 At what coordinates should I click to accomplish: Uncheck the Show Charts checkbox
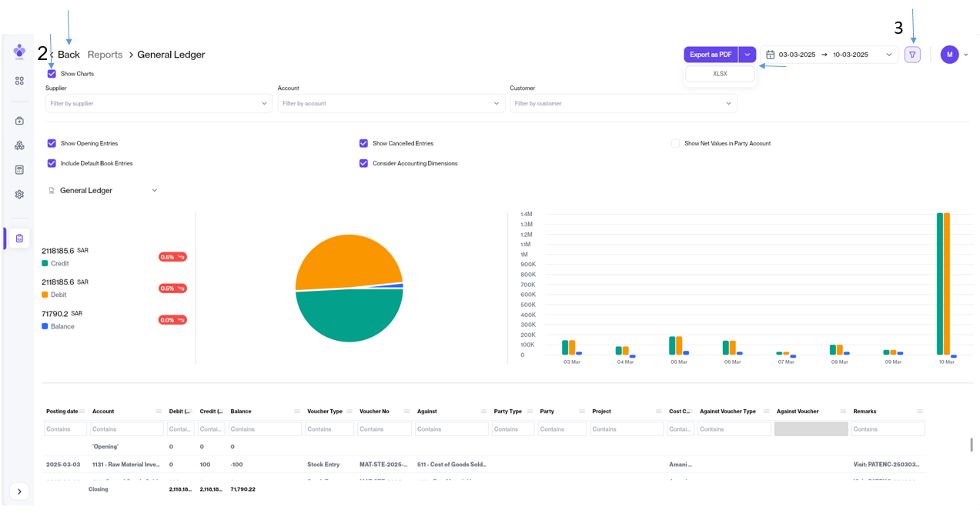52,74
